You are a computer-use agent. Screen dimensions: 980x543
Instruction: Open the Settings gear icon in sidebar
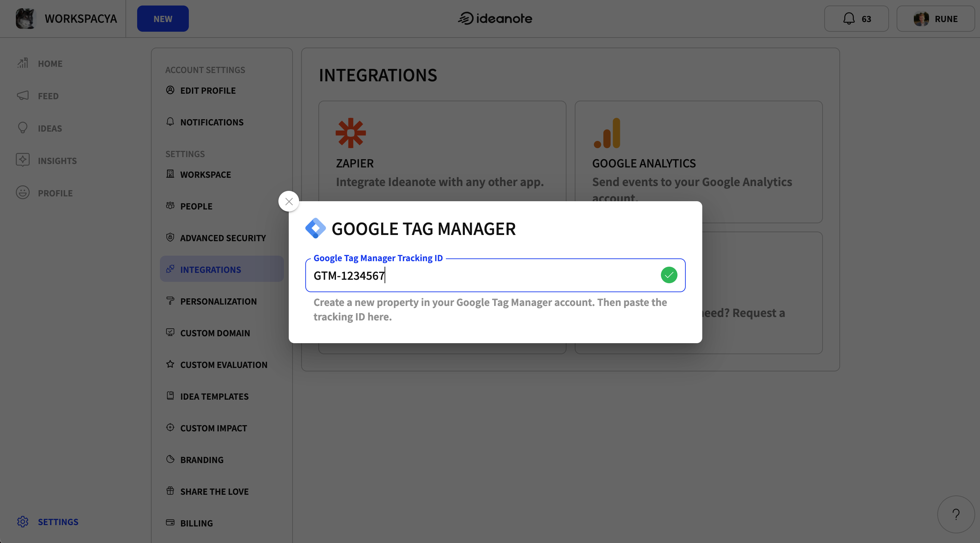coord(22,521)
